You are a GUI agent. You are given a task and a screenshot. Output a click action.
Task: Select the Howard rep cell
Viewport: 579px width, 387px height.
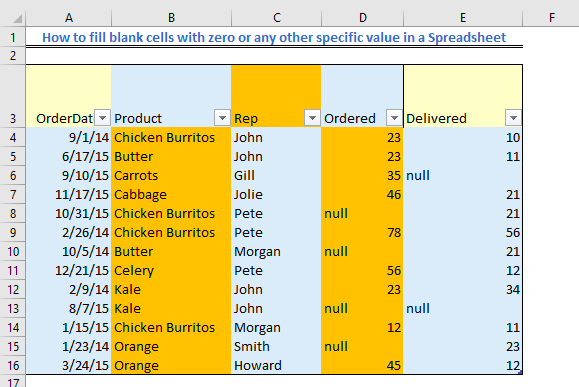coord(276,366)
